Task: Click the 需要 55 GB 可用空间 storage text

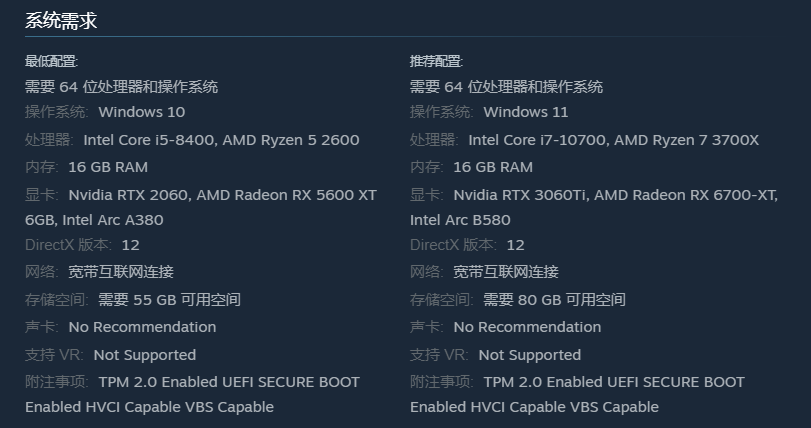Action: coord(169,300)
